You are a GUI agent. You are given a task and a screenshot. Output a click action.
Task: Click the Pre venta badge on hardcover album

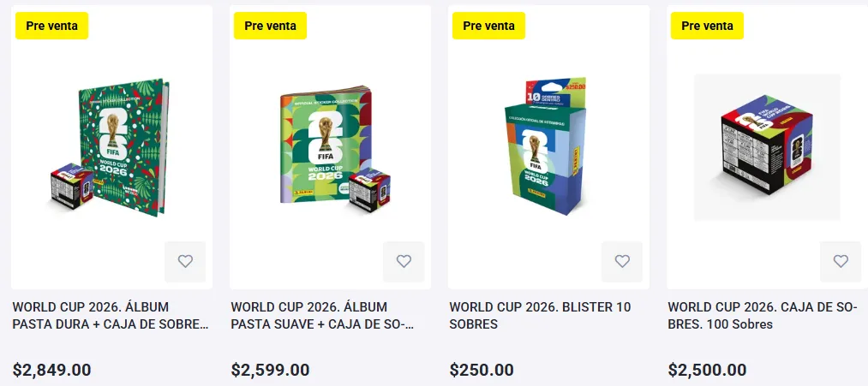point(51,26)
